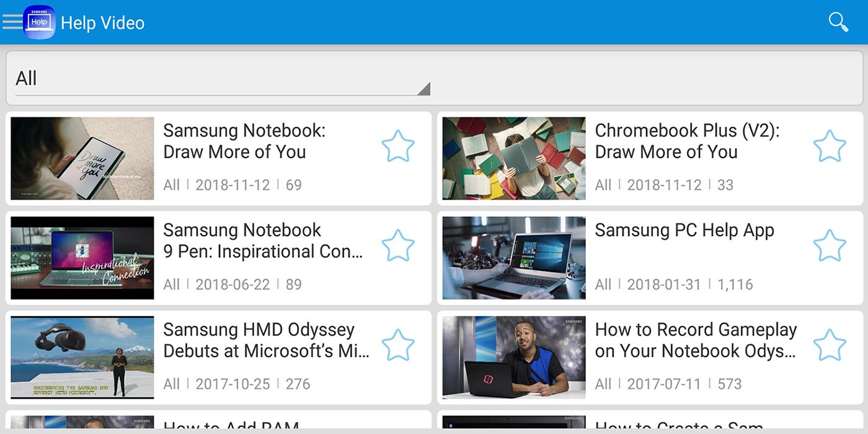The width and height of the screenshot is (868, 434).
Task: Open the search magnifier icon
Action: click(838, 22)
